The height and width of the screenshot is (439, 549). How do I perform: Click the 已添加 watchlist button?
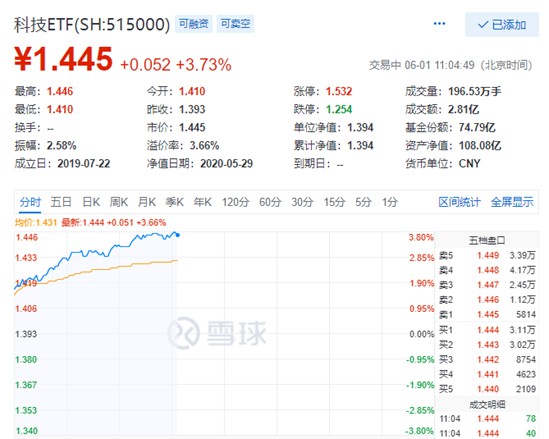coord(502,25)
